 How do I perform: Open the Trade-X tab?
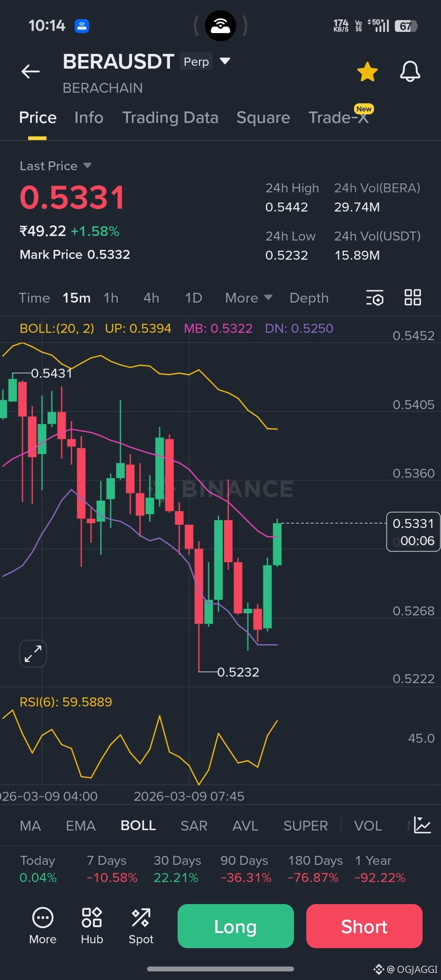339,118
